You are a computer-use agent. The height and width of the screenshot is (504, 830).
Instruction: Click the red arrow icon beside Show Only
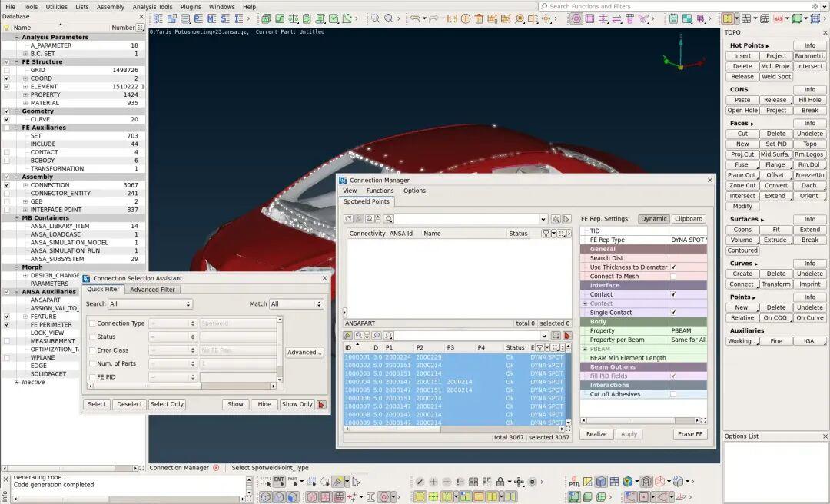[321, 404]
